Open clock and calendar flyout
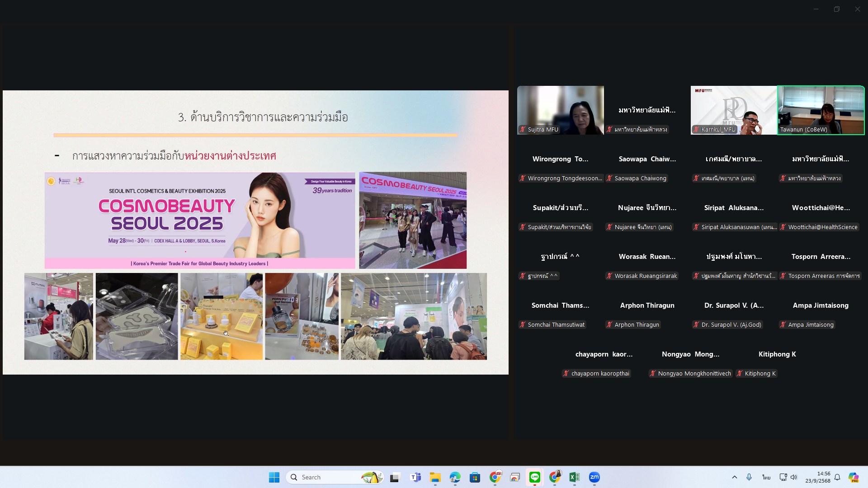Screen dimensions: 868x488 (x=817, y=477)
